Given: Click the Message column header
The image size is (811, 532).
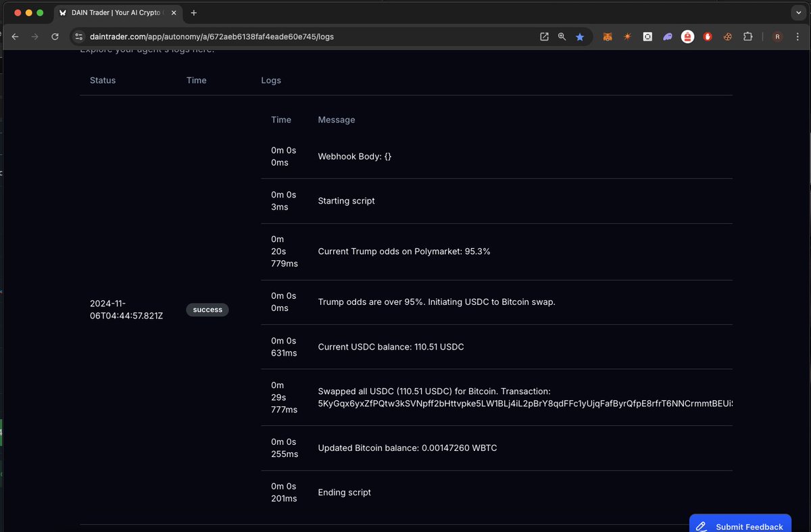Looking at the screenshot, I should coord(337,120).
